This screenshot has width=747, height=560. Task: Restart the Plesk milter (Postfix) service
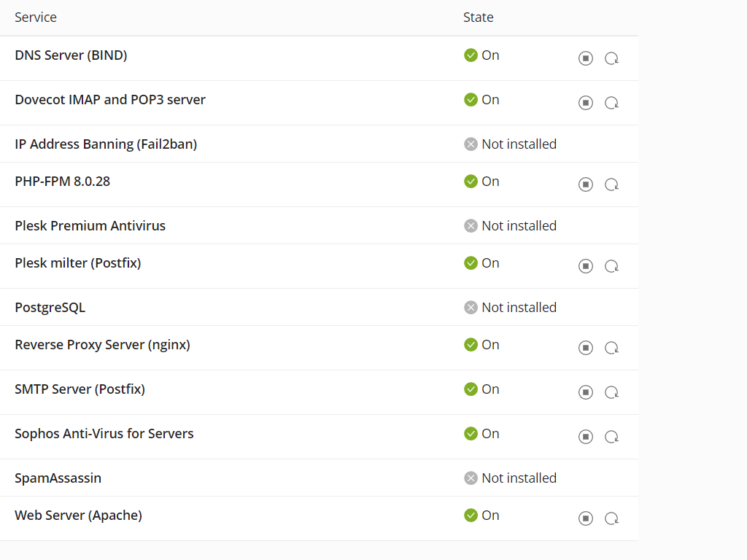611,265
